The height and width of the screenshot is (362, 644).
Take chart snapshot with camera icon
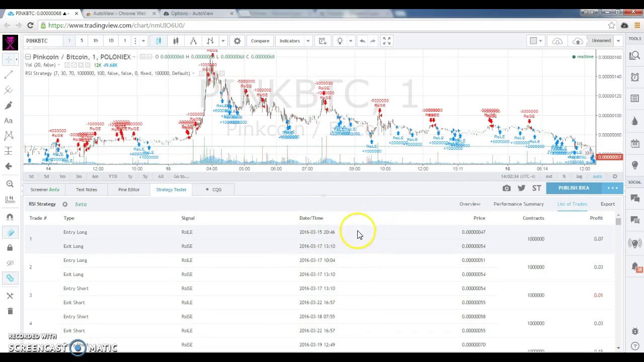tap(507, 188)
